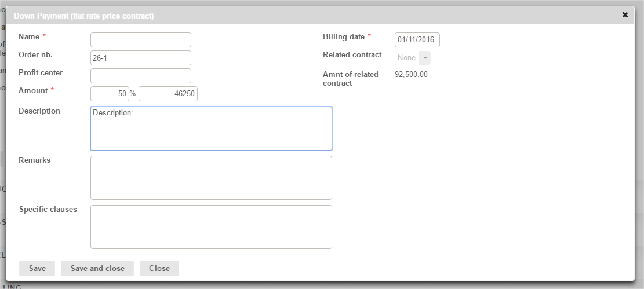Click the Specific clauses label
Screen dimensions: 644x289
pos(48,210)
